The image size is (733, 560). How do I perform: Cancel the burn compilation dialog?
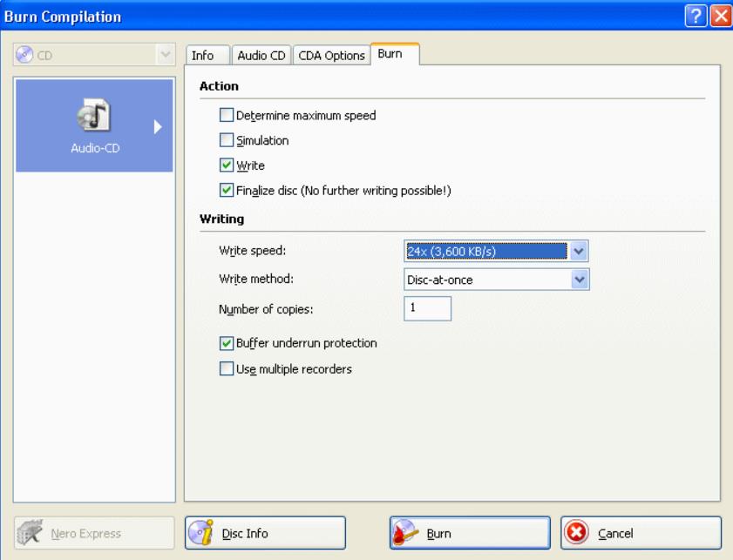641,533
